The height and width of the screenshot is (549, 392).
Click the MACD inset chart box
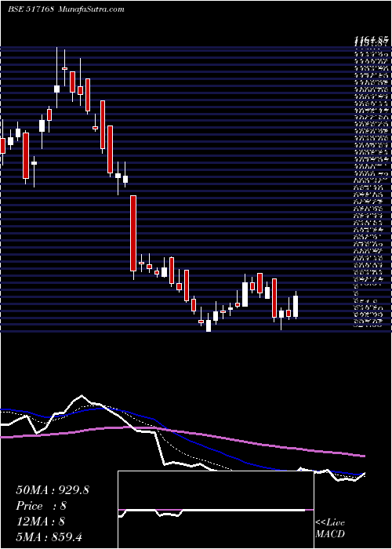click(216, 510)
